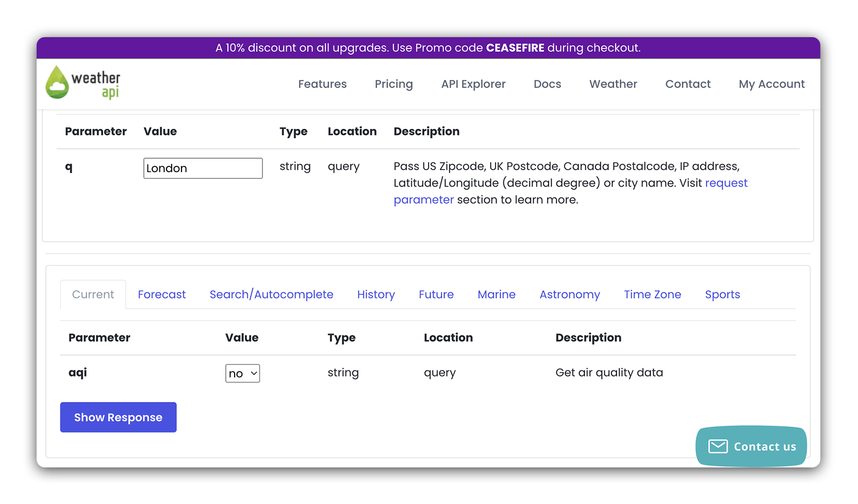Open the aqi value dropdown

(x=242, y=374)
